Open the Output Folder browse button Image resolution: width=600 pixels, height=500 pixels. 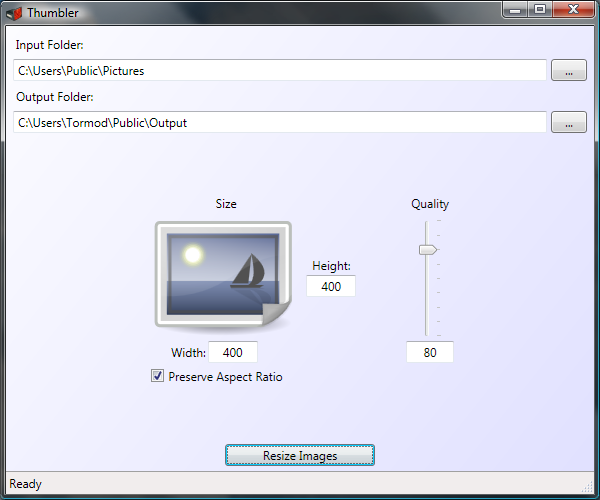click(x=569, y=123)
